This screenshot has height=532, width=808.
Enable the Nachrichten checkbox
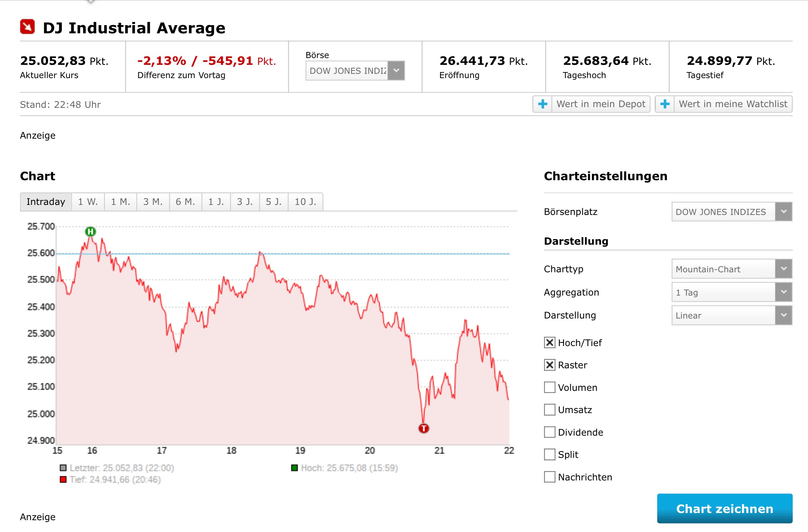tap(549, 477)
